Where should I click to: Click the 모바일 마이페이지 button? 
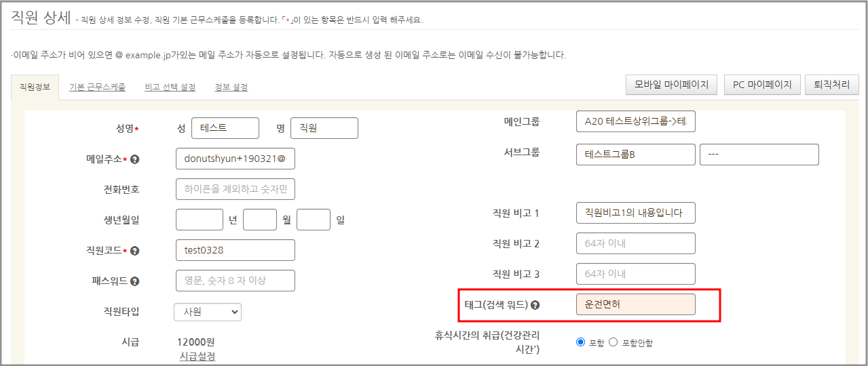pyautogui.click(x=671, y=85)
